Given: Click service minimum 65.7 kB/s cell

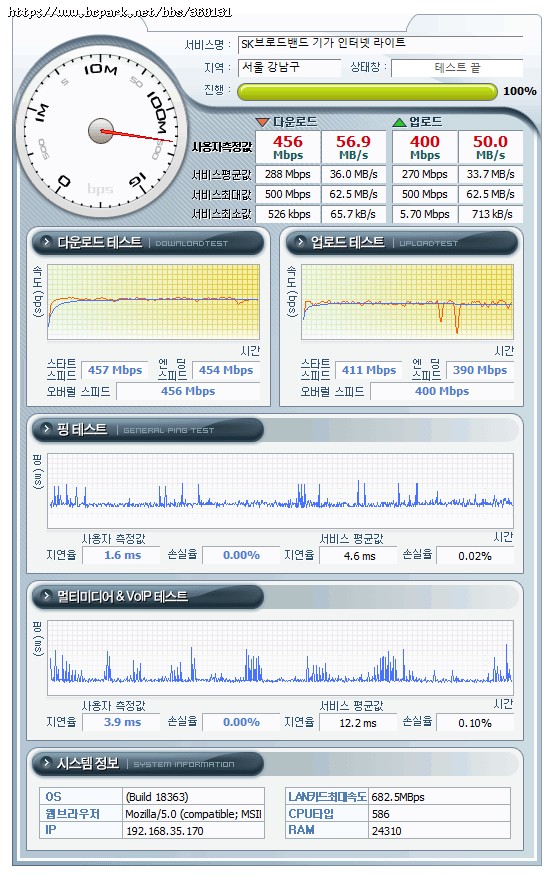Looking at the screenshot, I should click(x=353, y=214).
